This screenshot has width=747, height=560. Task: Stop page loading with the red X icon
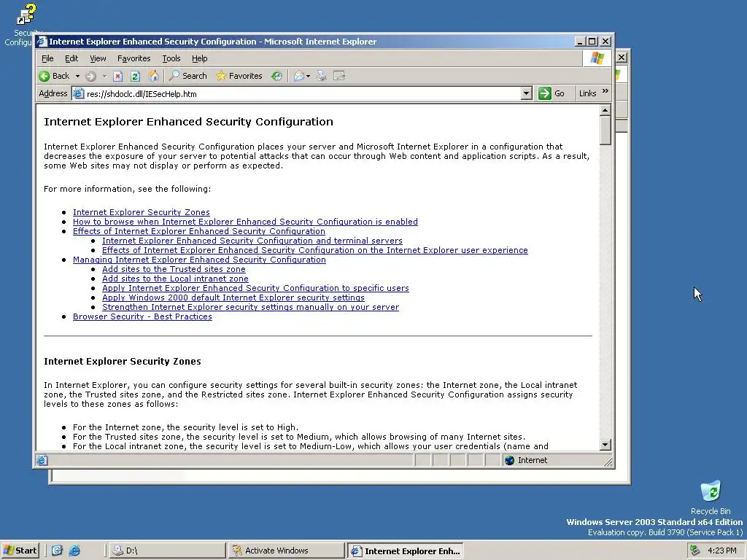117,76
